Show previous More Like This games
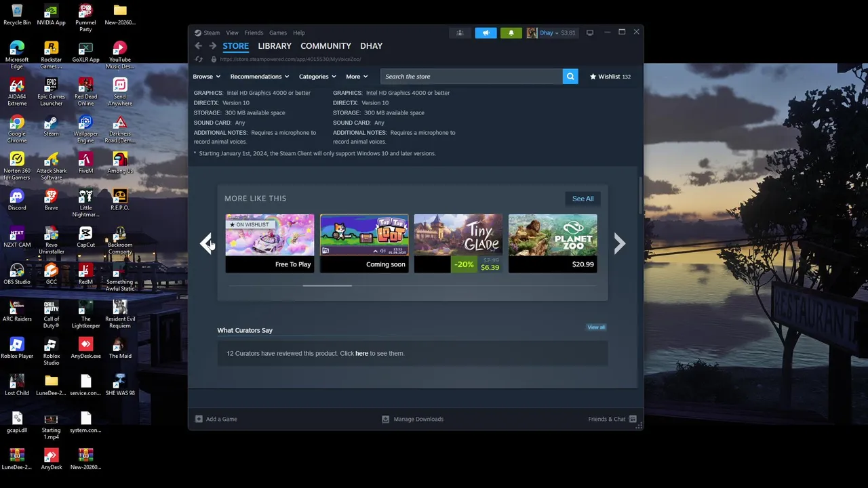 pos(206,243)
